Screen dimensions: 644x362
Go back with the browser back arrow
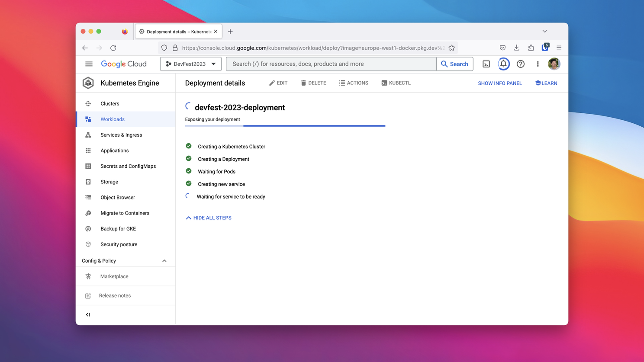click(85, 48)
